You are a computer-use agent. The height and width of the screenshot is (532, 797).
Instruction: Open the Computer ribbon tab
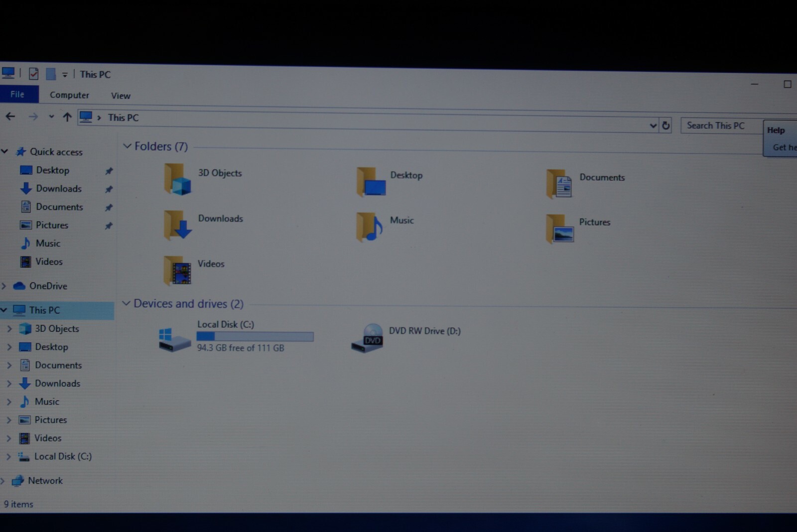click(69, 95)
